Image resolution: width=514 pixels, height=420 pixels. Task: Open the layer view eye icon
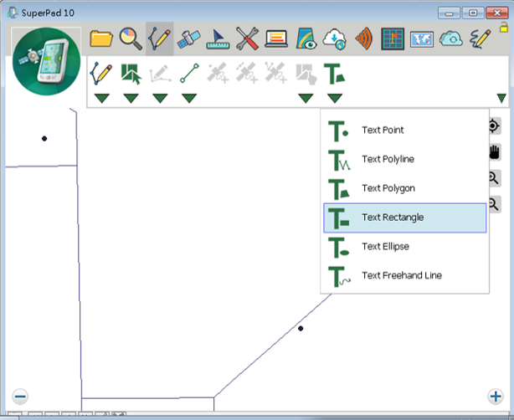[306, 38]
